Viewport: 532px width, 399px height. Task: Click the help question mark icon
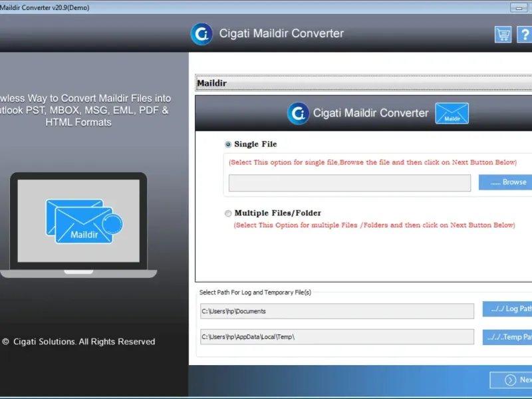point(525,35)
